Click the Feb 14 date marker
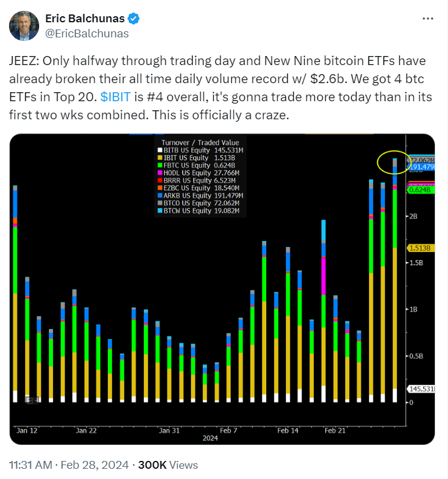The image size is (448, 479). pyautogui.click(x=288, y=430)
